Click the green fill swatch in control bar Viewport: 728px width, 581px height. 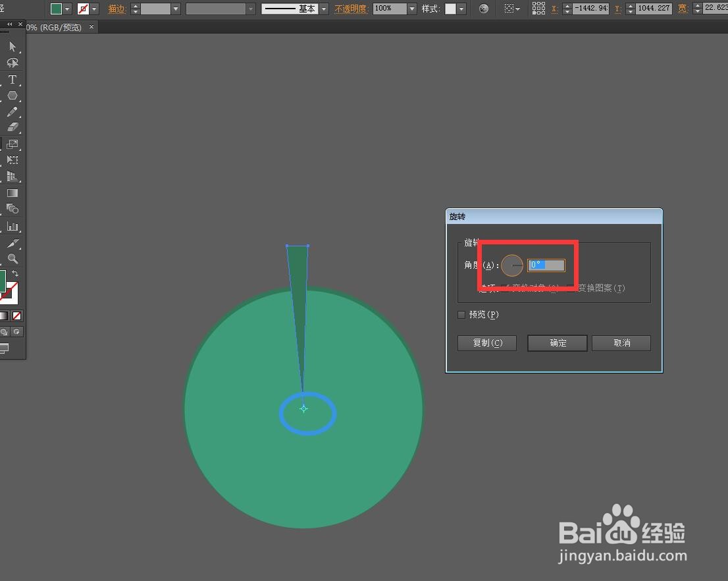click(56, 9)
